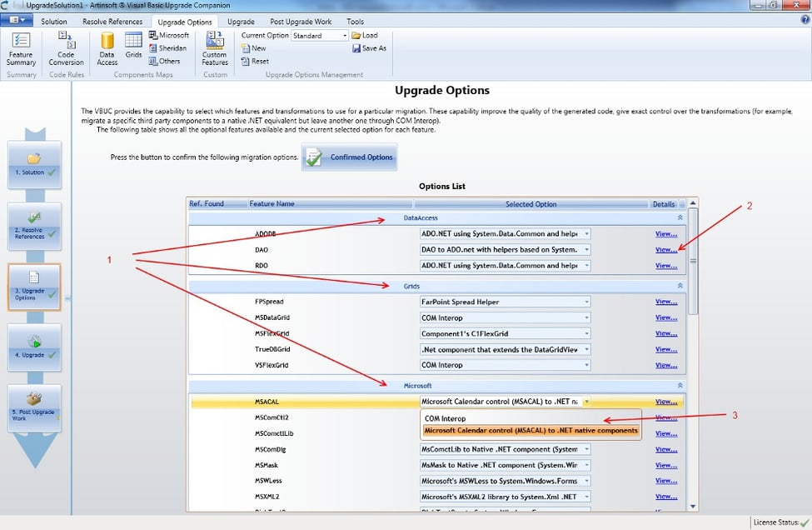
Task: Open Custom Features
Action: pyautogui.click(x=215, y=48)
